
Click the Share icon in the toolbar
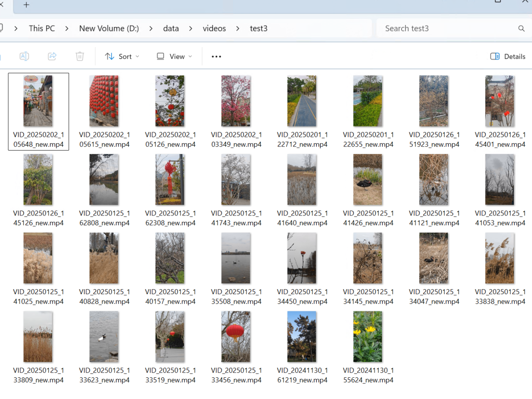52,57
